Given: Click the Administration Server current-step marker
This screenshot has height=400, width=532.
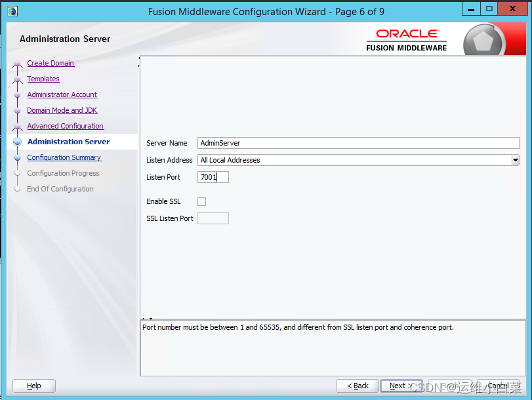Looking at the screenshot, I should click(17, 142).
